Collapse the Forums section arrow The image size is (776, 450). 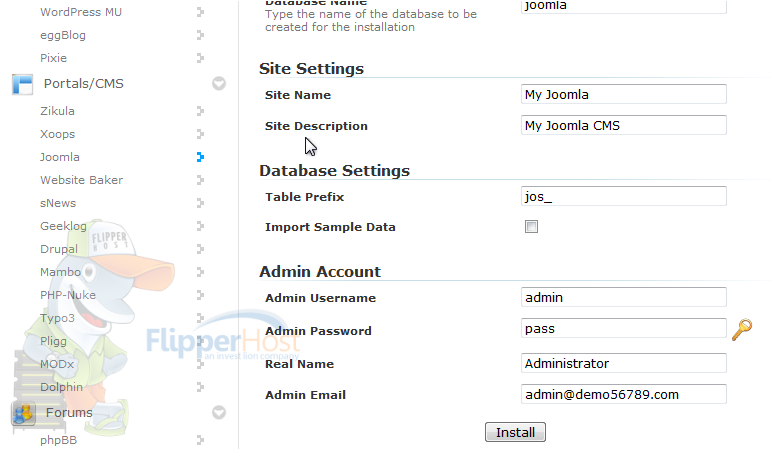click(x=219, y=412)
